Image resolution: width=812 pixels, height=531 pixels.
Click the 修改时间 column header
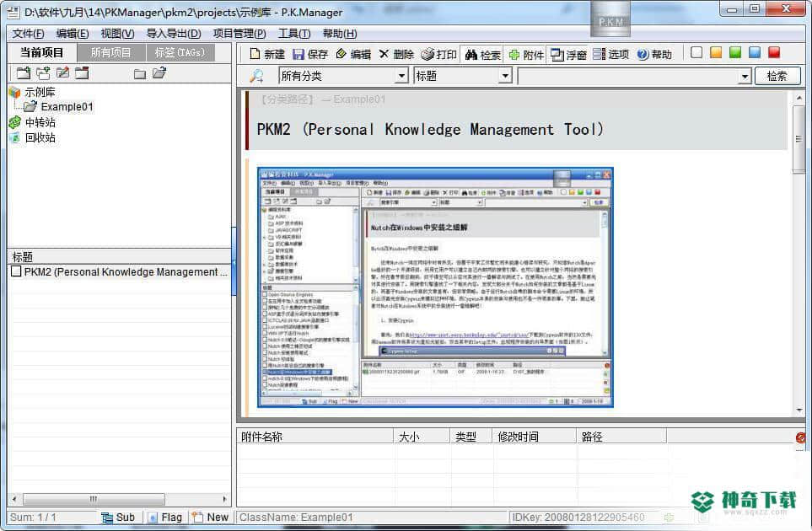point(535,437)
